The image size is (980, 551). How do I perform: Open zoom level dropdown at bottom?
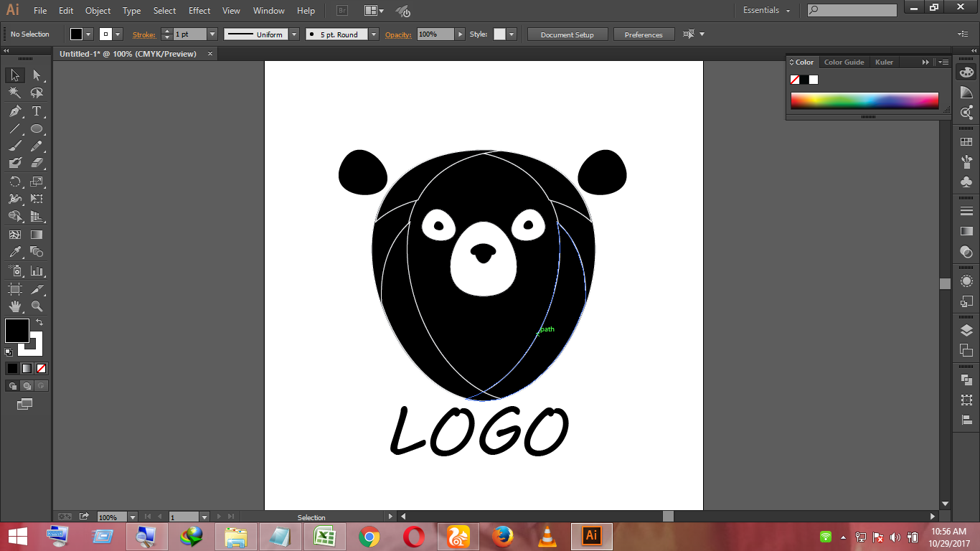[132, 517]
